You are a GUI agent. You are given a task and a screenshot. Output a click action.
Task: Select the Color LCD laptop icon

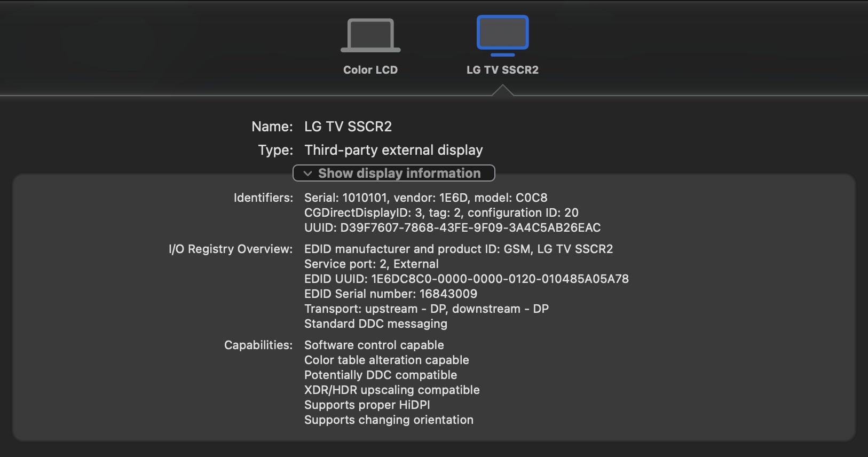pyautogui.click(x=370, y=35)
